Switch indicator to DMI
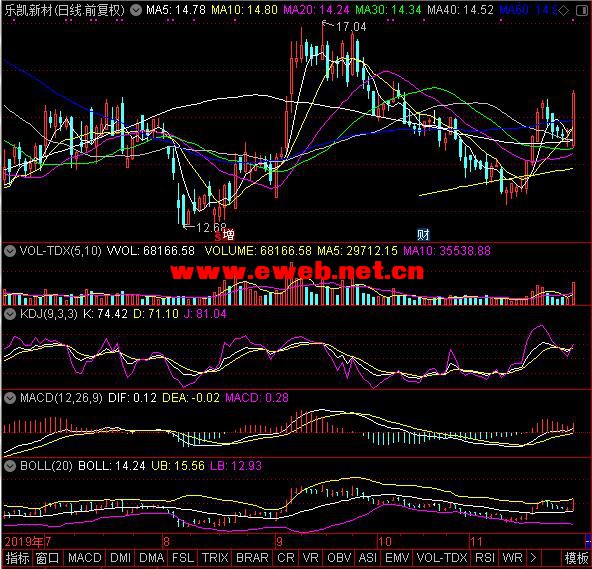 point(120,558)
